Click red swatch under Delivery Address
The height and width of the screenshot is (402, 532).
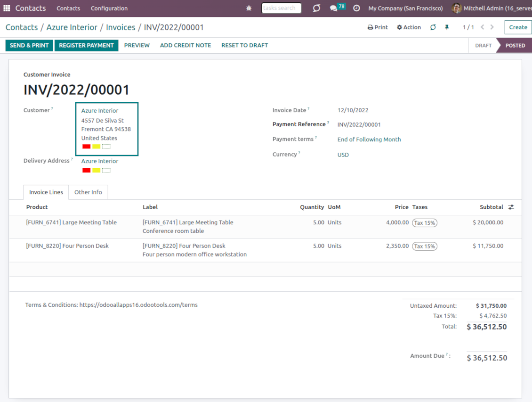click(87, 171)
